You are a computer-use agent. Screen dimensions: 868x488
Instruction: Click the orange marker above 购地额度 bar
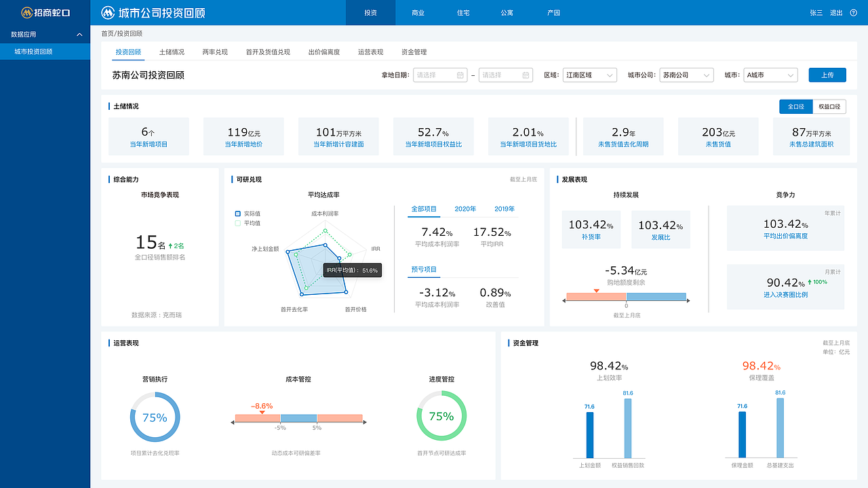(596, 290)
